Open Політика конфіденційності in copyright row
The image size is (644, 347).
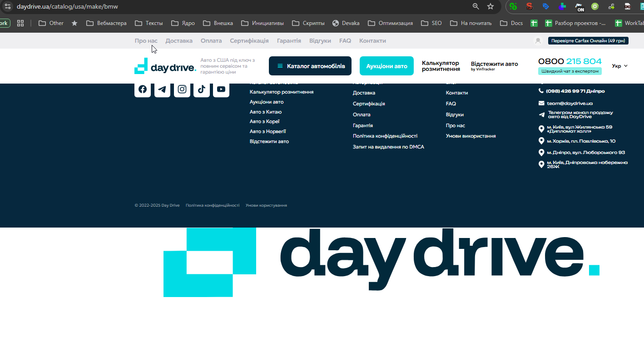213,205
